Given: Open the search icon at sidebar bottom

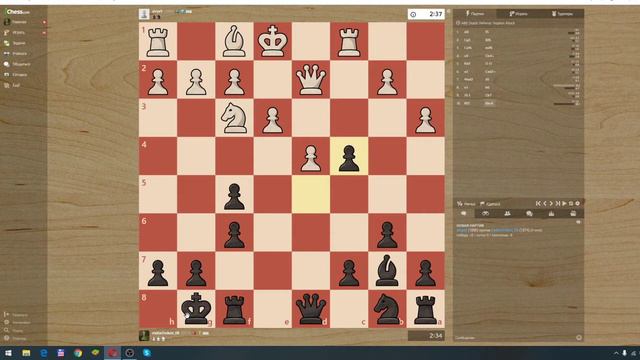Looking at the screenshot, I should (x=7, y=330).
